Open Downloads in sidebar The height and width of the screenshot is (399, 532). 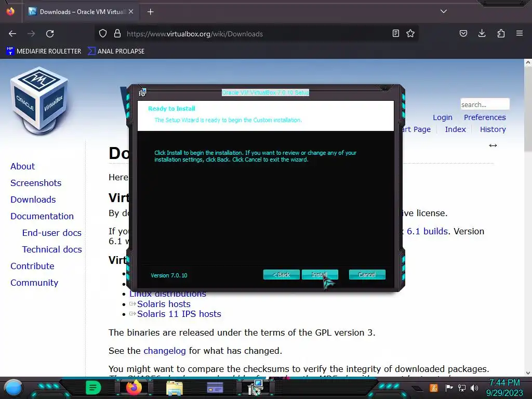point(33,199)
